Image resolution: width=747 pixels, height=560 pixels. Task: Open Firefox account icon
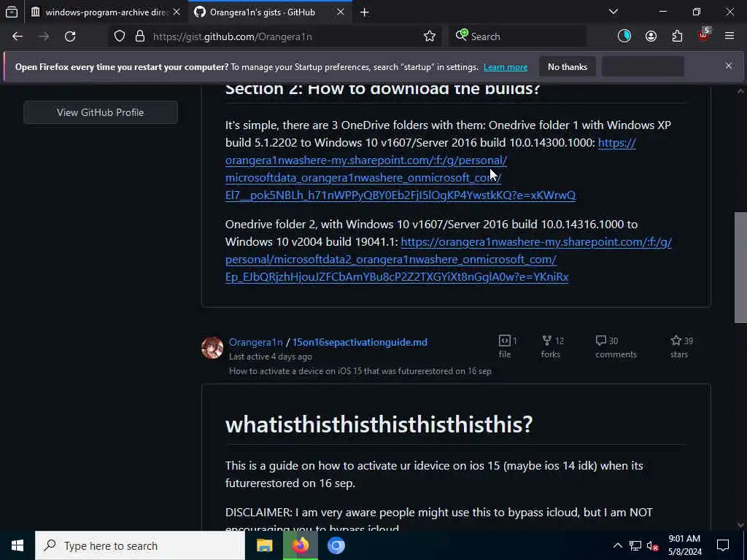click(651, 36)
